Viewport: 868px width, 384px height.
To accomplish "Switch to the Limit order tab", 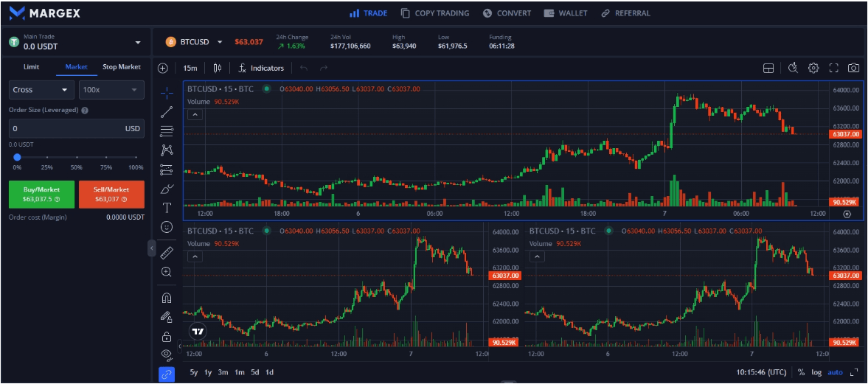I will [32, 67].
